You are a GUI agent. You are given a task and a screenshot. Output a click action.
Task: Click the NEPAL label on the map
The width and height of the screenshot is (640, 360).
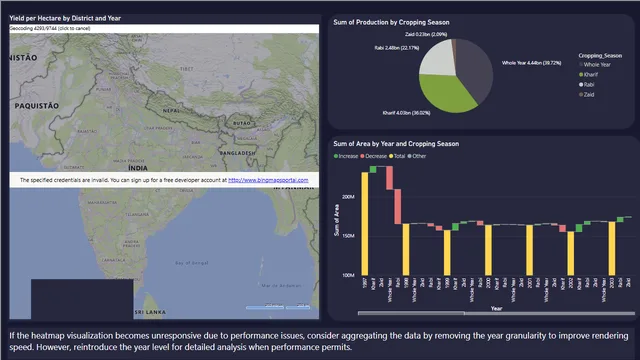click(171, 111)
